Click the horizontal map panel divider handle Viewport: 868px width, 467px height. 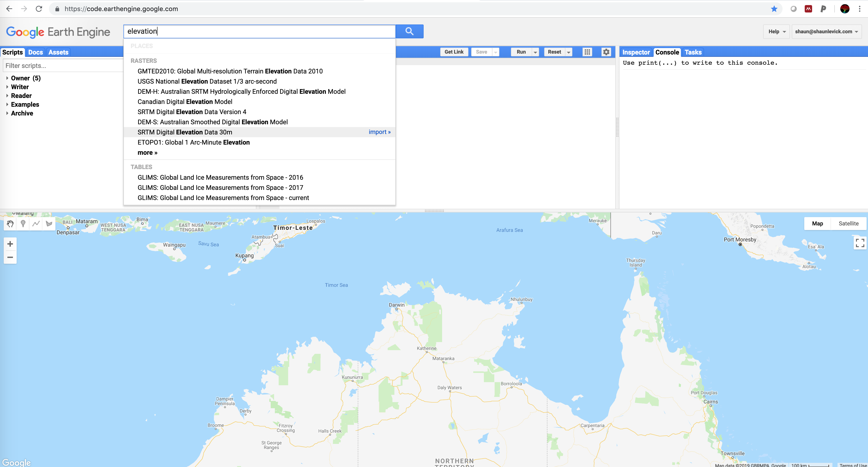pyautogui.click(x=434, y=211)
